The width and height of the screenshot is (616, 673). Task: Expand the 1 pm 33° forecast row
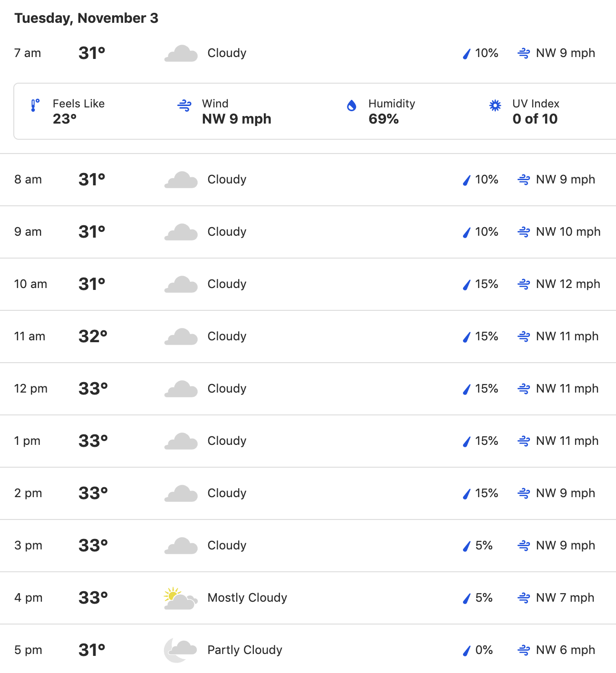point(308,441)
